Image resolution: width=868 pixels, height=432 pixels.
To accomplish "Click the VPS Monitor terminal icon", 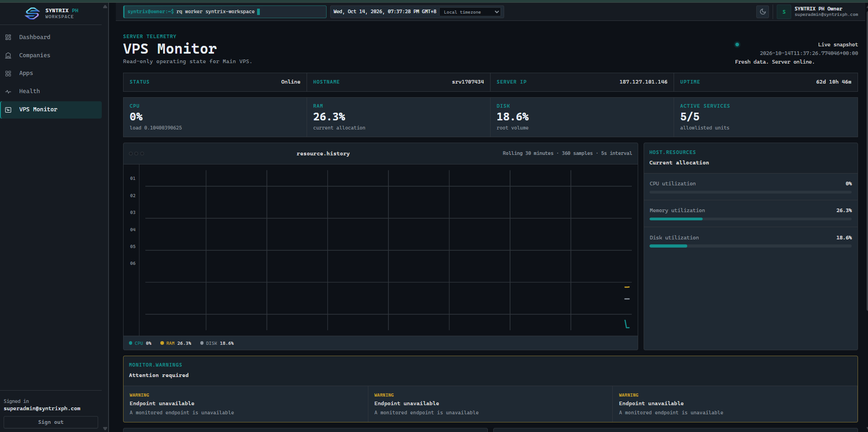I will pos(8,109).
